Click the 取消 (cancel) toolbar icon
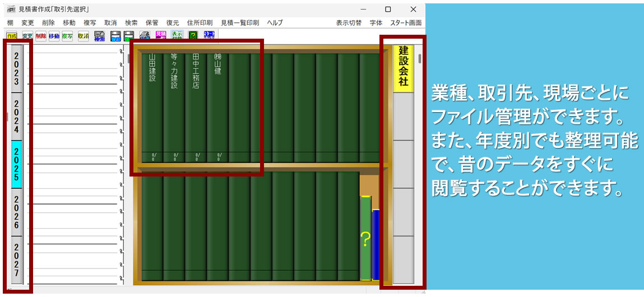 (84, 36)
